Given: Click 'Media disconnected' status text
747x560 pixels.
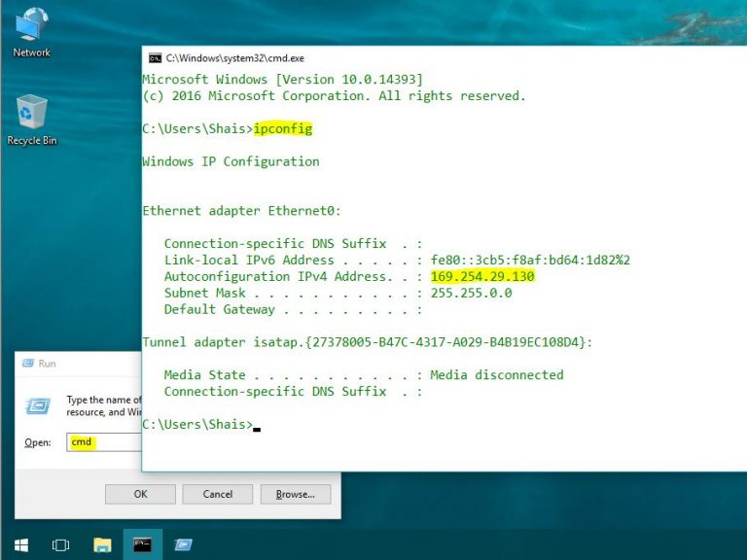Looking at the screenshot, I should (x=497, y=374).
